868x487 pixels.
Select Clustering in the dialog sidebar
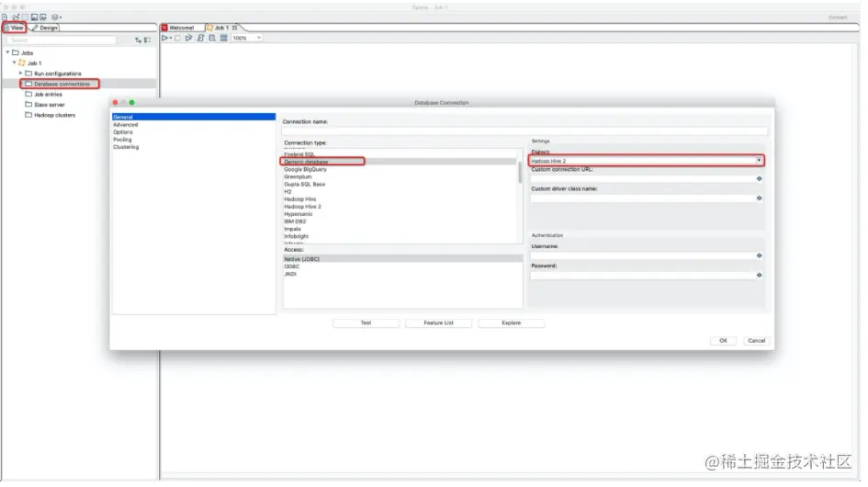(126, 147)
